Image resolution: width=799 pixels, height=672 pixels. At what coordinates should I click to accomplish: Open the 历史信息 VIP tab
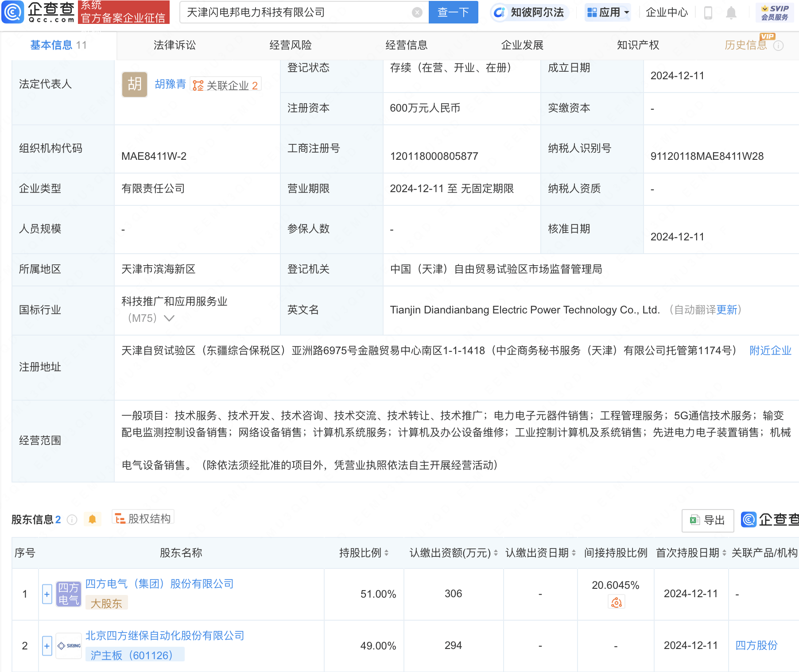(x=746, y=45)
